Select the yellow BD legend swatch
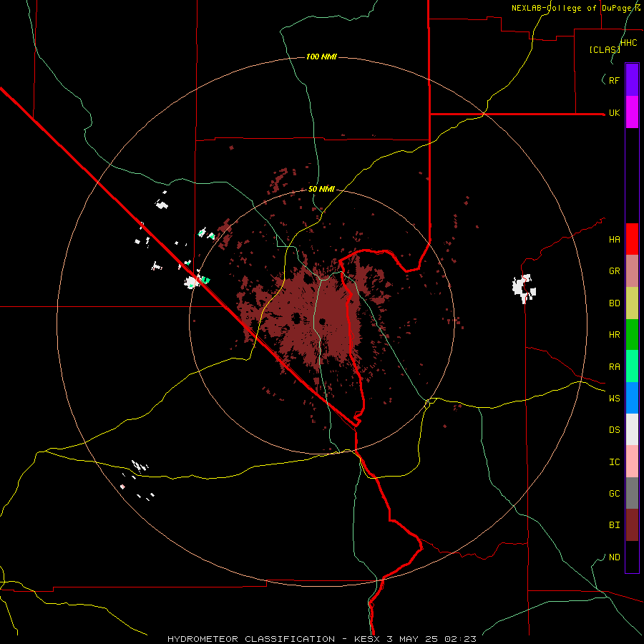This screenshot has width=644, height=644. (632, 303)
